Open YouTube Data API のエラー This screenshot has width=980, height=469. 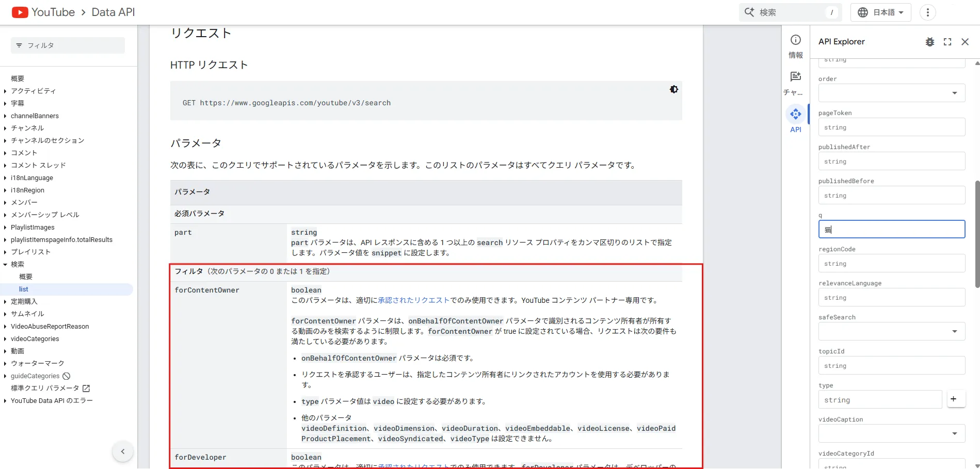click(52, 400)
